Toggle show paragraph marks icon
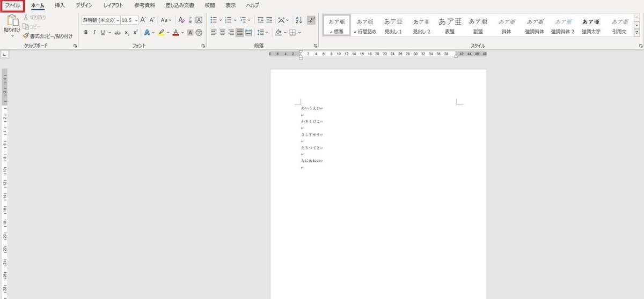This screenshot has width=644, height=299. (x=312, y=20)
